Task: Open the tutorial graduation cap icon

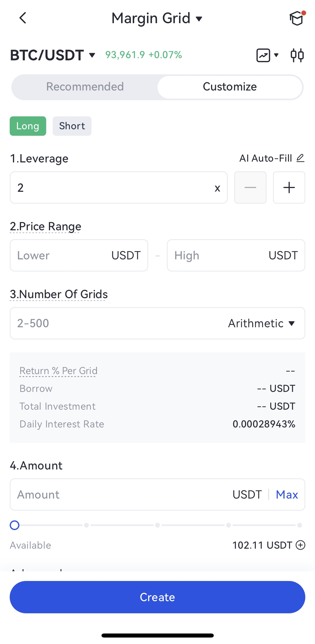Action: click(296, 18)
